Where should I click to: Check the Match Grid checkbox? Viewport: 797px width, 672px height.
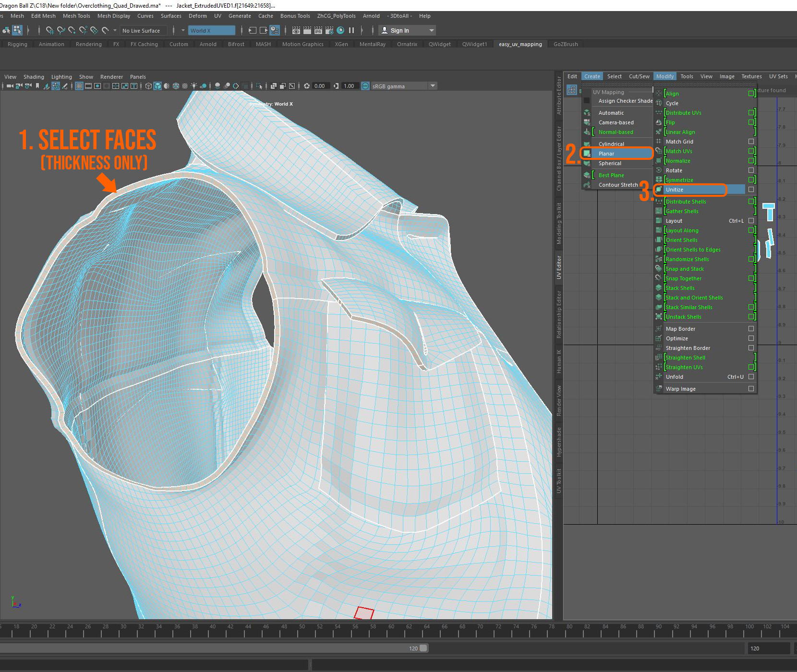pos(751,142)
